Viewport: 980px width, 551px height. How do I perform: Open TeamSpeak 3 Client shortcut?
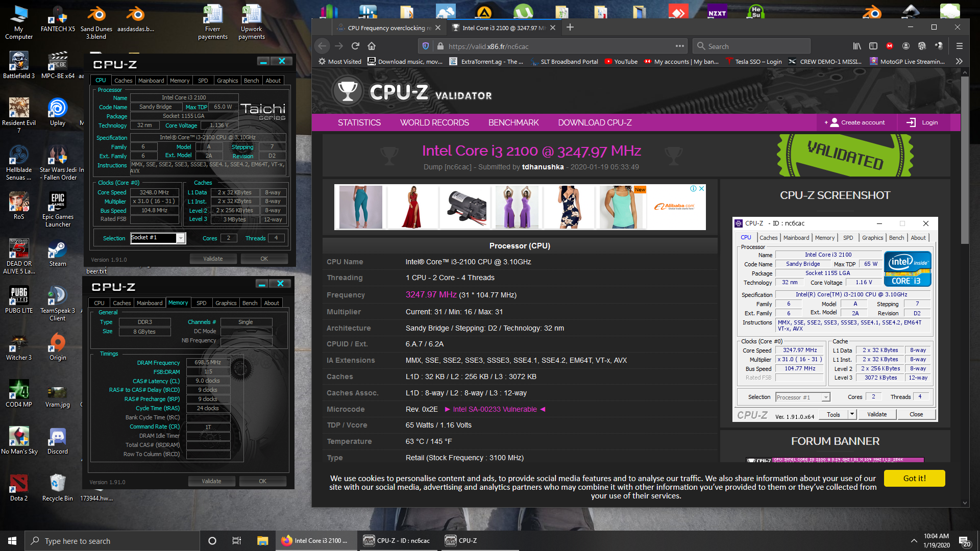point(58,304)
